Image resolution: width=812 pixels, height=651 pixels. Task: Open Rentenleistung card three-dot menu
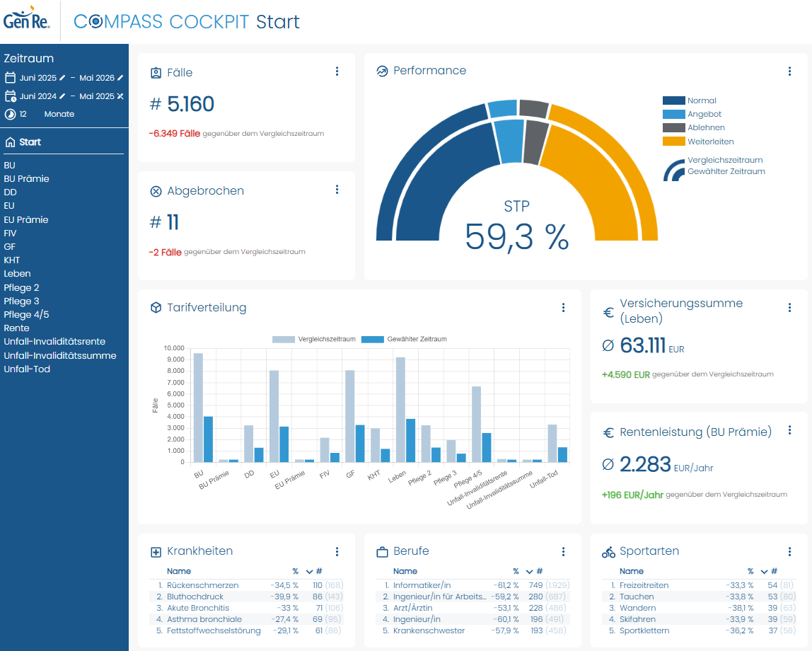[790, 430]
